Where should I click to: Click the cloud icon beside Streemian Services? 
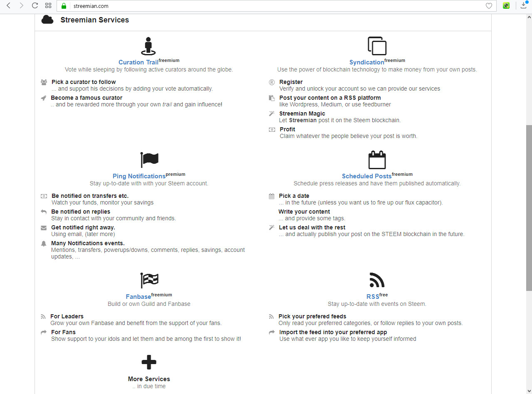(x=47, y=20)
